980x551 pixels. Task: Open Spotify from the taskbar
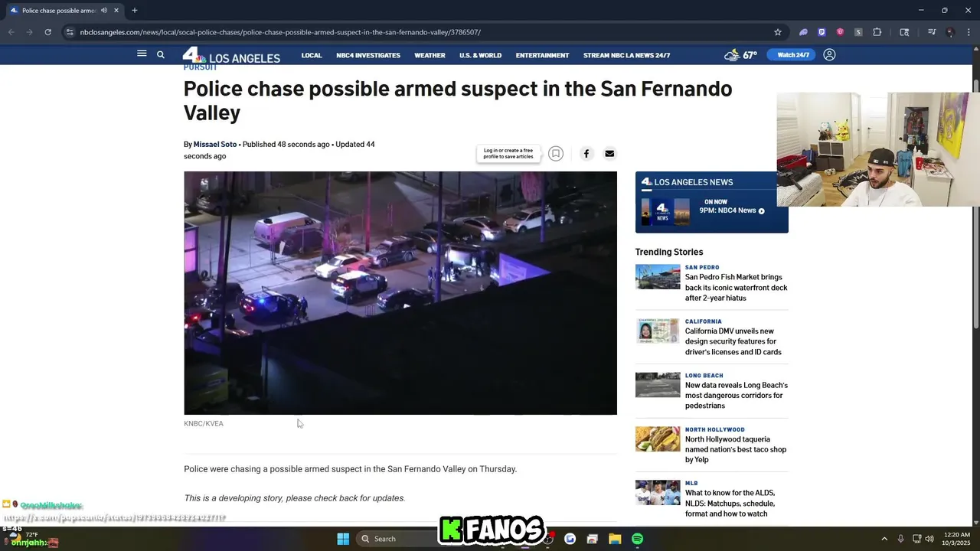pyautogui.click(x=637, y=539)
